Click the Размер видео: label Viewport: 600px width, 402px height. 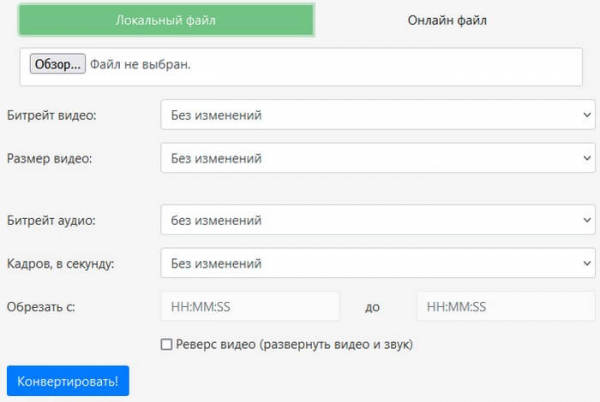49,158
